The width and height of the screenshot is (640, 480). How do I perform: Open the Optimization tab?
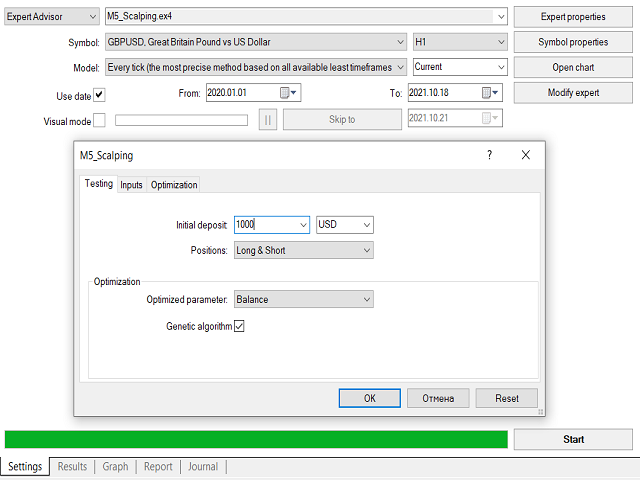point(174,185)
